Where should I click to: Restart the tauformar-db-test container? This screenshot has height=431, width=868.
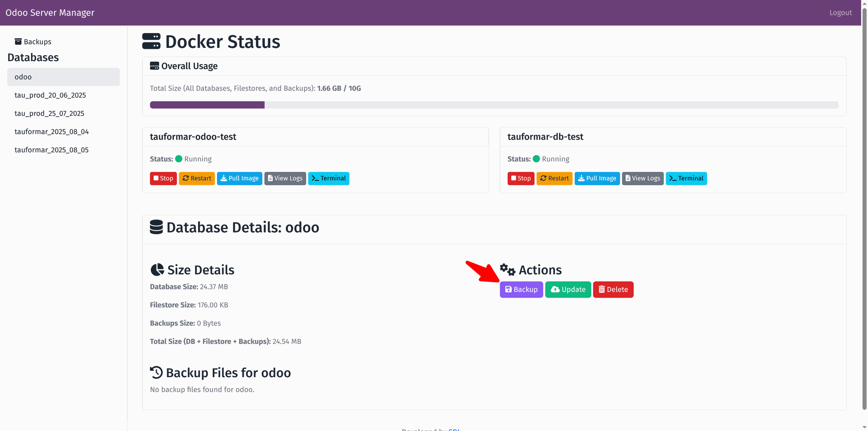[554, 178]
